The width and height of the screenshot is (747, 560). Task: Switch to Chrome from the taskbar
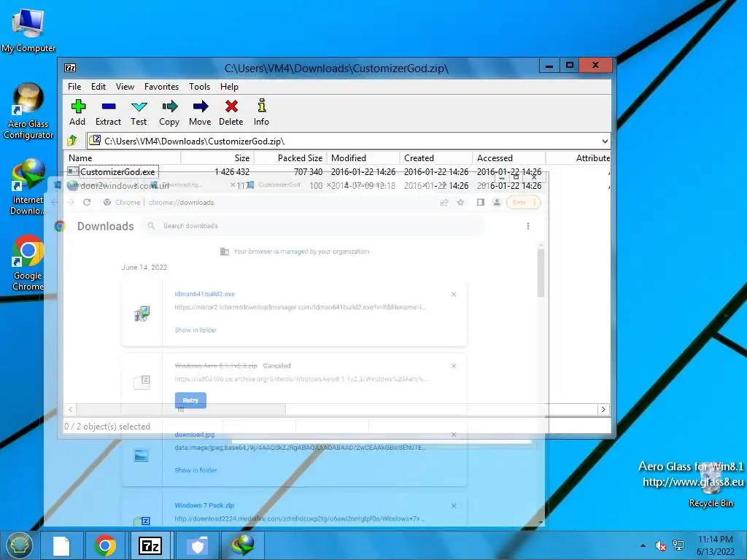point(105,545)
